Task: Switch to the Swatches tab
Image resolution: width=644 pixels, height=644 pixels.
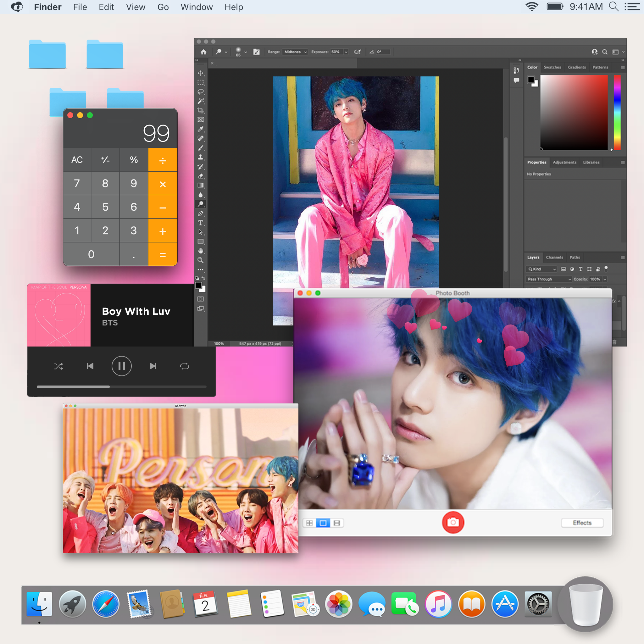Action: (552, 67)
